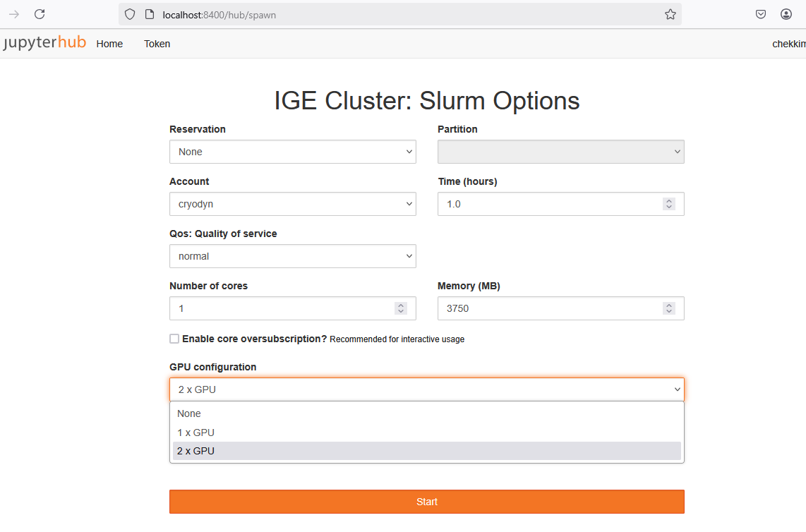Screen dimensions: 806x532
Task: Bookmark this page with star icon
Action: coord(670,14)
